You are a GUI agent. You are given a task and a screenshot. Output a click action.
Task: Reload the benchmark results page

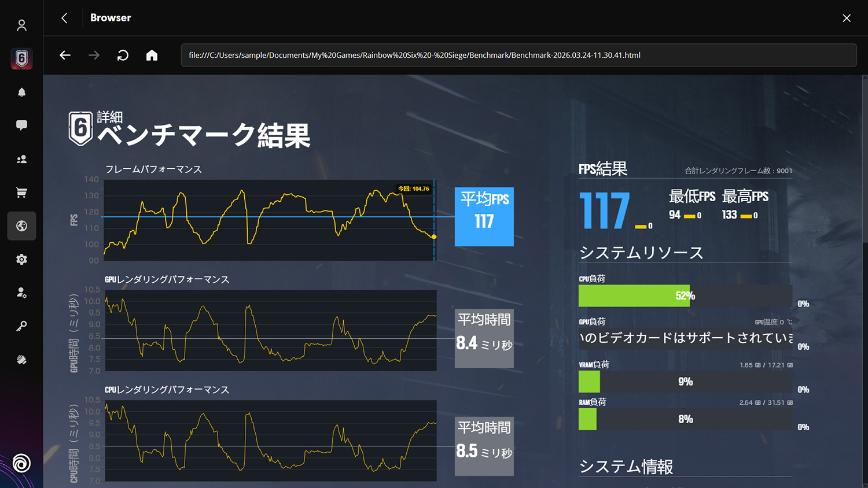tap(122, 55)
